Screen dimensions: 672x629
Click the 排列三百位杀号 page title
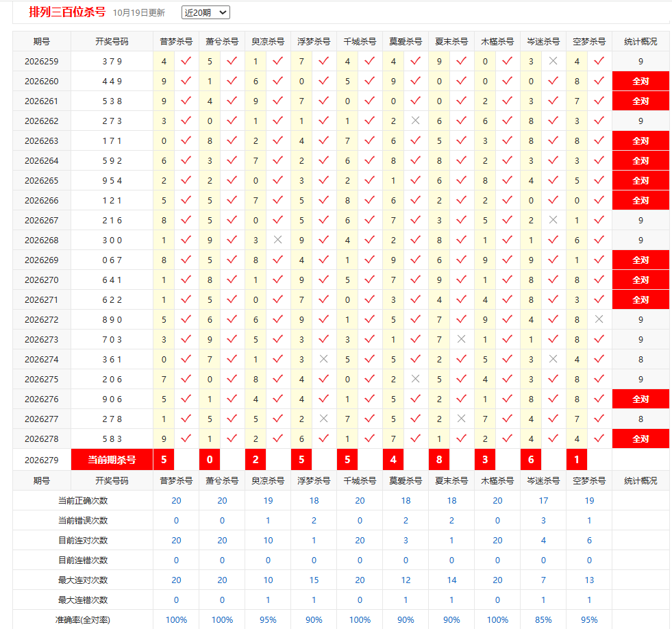click(67, 12)
